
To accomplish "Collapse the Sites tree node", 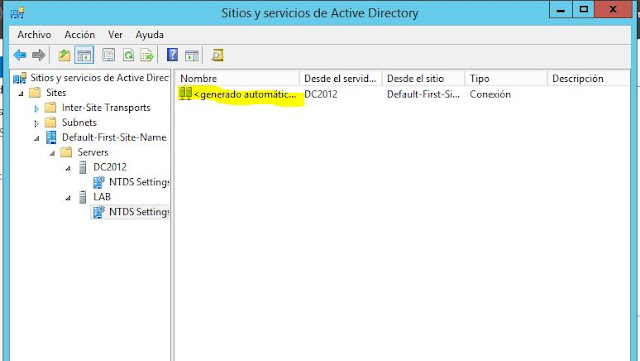I will click(x=21, y=94).
